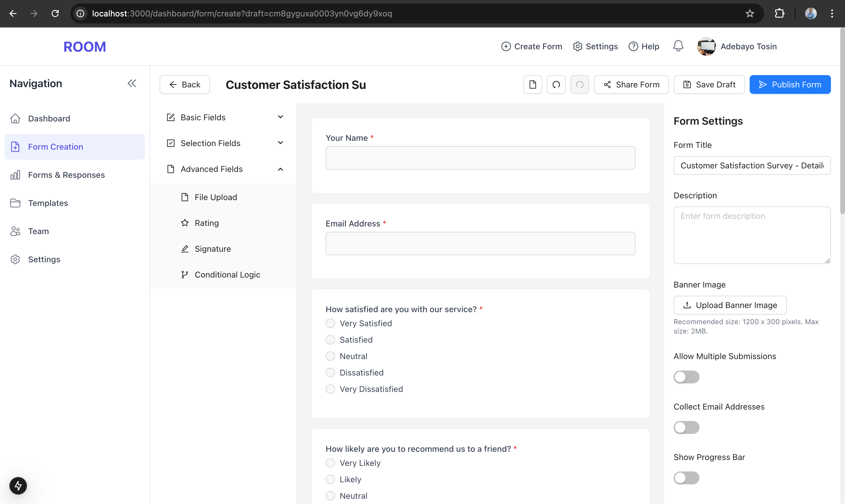Select Neutral under the recommend question
The image size is (845, 504).
click(x=330, y=496)
